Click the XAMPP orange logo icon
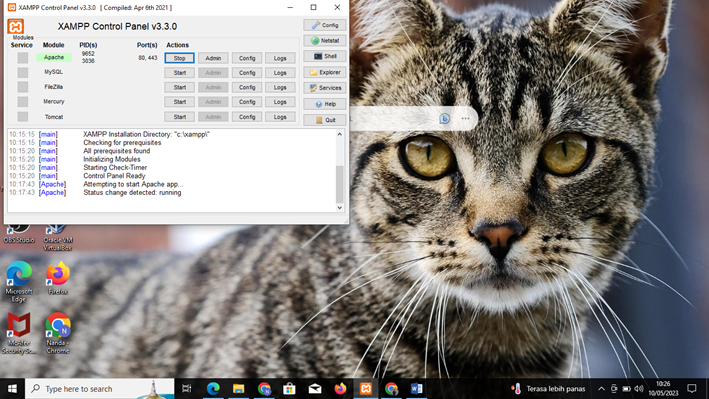709x399 pixels. click(15, 26)
